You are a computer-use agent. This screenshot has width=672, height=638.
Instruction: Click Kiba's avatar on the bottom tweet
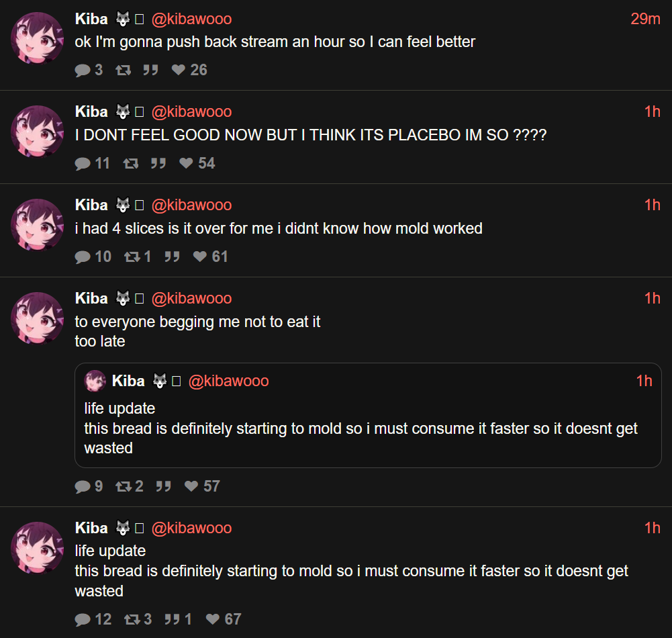(x=38, y=547)
